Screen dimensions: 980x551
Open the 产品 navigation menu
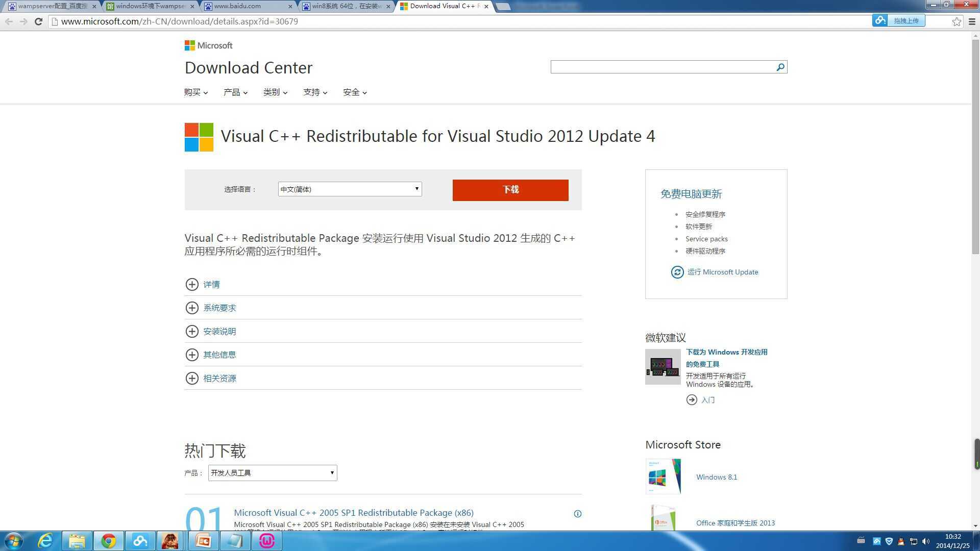235,92
